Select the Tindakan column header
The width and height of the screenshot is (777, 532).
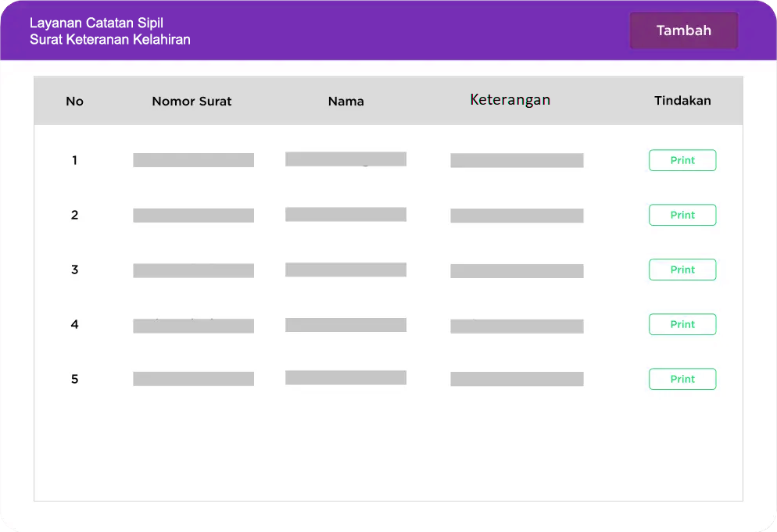click(682, 101)
